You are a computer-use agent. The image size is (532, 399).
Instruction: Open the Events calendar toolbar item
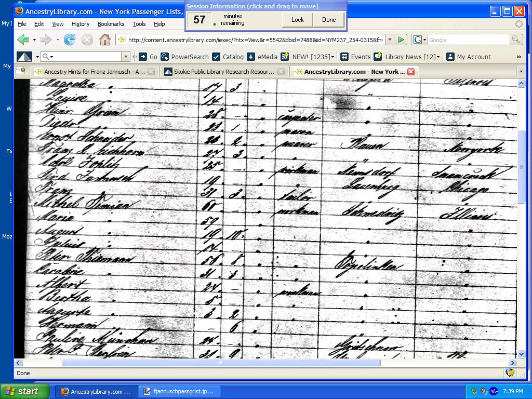pyautogui.click(x=355, y=57)
